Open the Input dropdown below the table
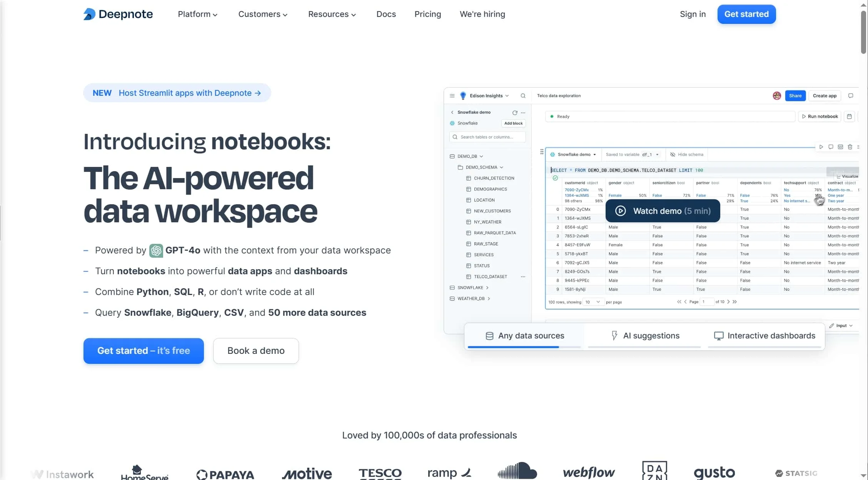This screenshot has height=480, width=868. pos(841,326)
